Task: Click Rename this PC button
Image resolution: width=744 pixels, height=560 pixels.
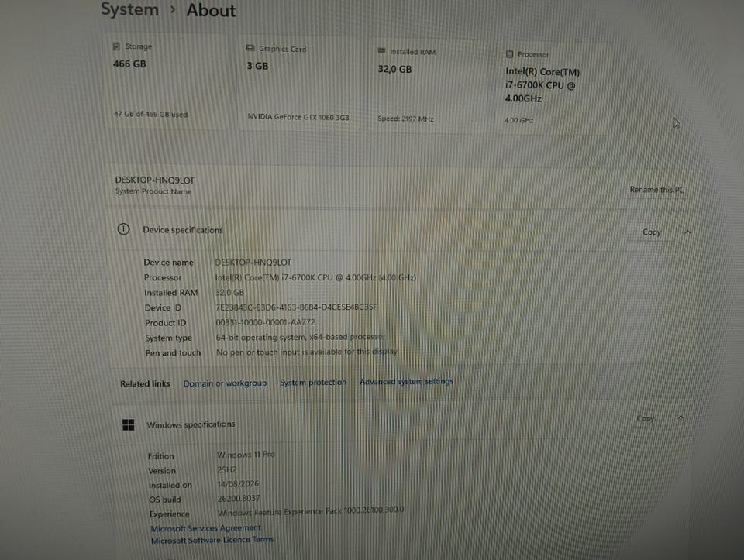Action: coord(656,190)
